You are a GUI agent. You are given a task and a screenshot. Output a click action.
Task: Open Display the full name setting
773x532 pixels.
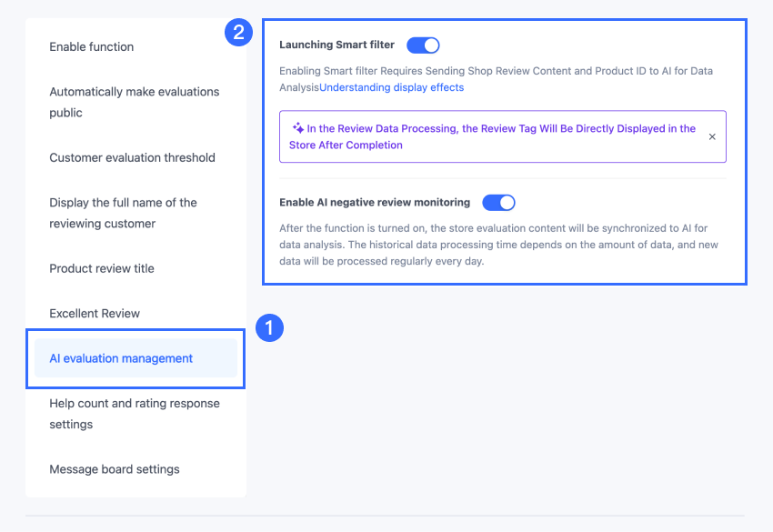(123, 213)
